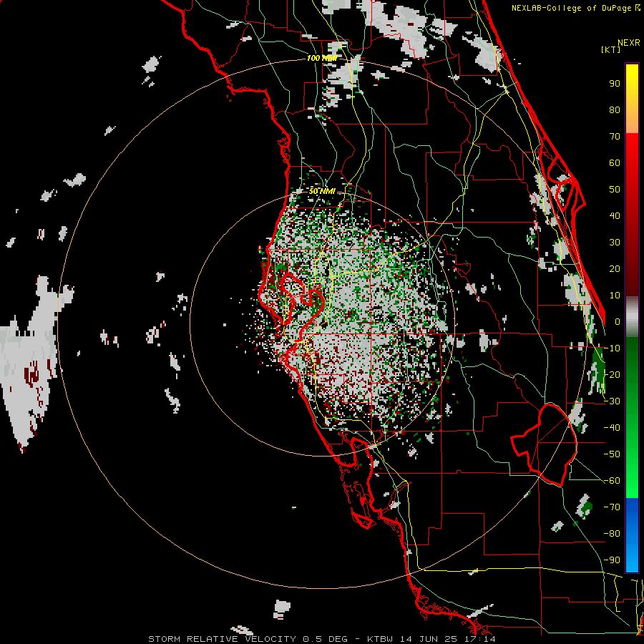Click the -30 scale value
Viewport: 644px width, 644px height.
(x=612, y=401)
